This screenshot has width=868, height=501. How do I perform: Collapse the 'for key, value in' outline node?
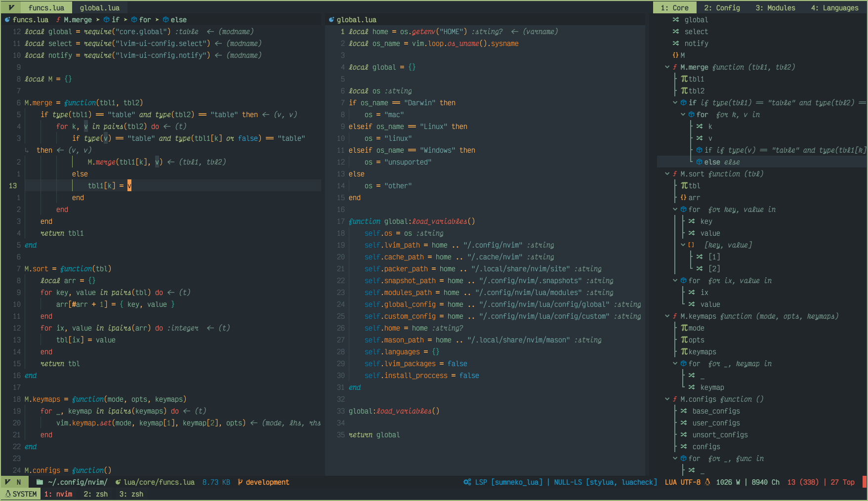point(675,209)
